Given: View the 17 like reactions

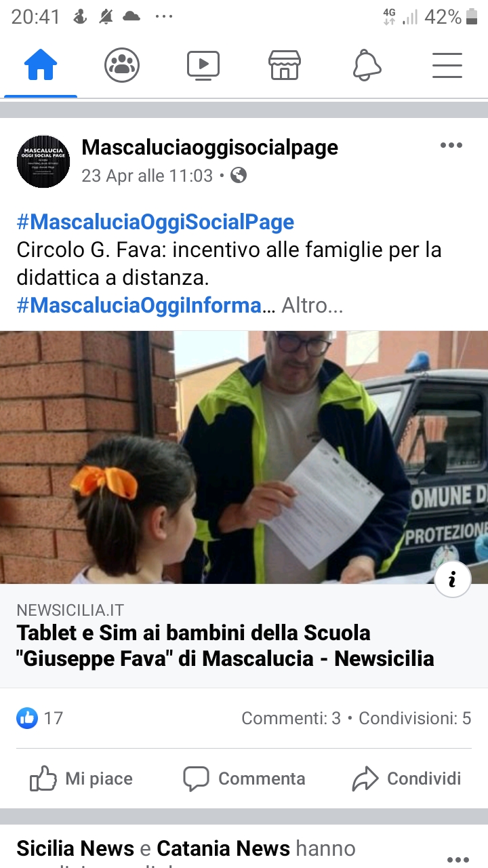Looking at the screenshot, I should (x=40, y=718).
